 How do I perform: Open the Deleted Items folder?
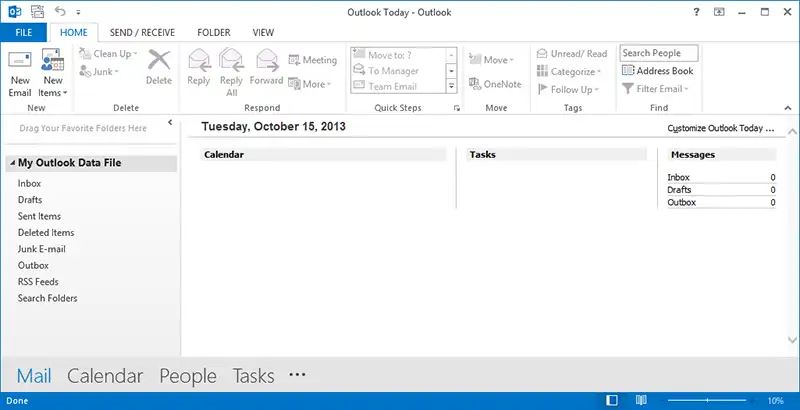click(46, 232)
